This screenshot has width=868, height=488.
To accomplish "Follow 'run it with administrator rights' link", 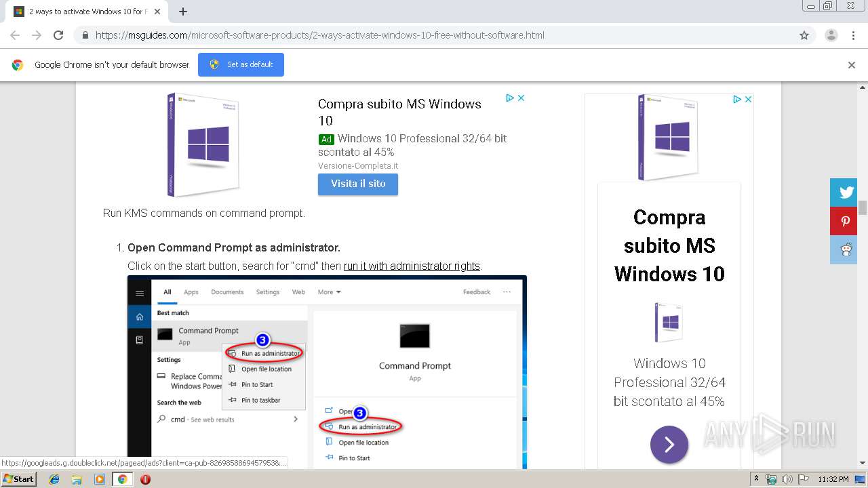I will coord(412,266).
